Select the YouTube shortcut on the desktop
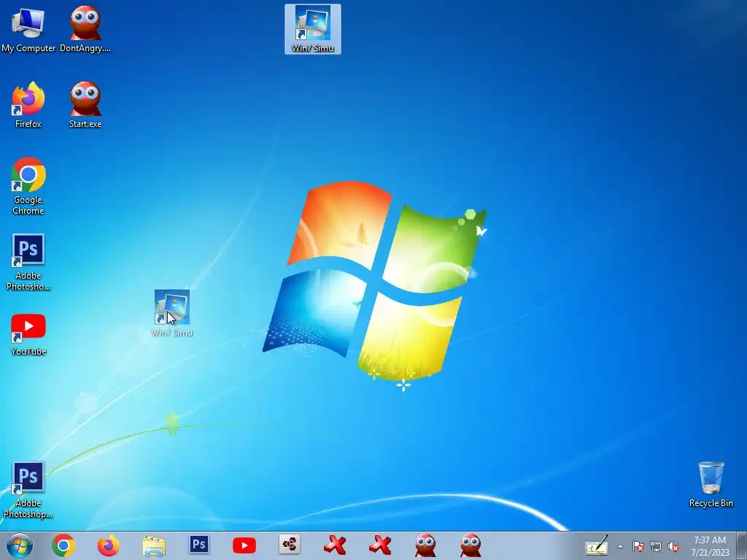This screenshot has width=747, height=560. click(x=28, y=335)
